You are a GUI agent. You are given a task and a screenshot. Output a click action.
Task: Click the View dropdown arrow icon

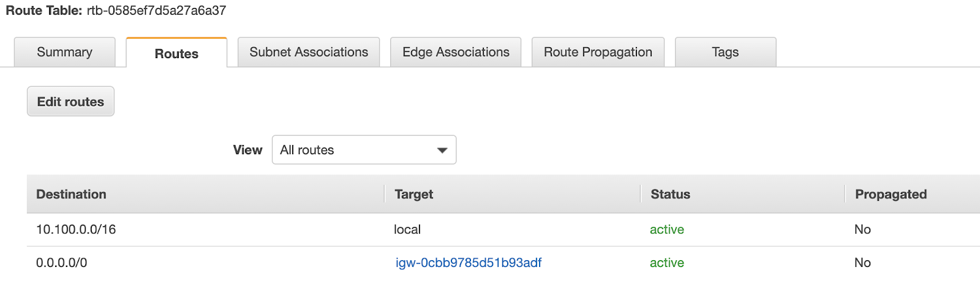[x=442, y=151]
